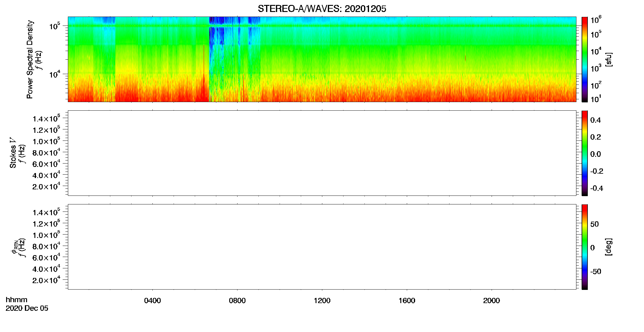Click the 2020 Dec 05 date label
Viewport: 644px width, 332px height.
pyautogui.click(x=27, y=308)
